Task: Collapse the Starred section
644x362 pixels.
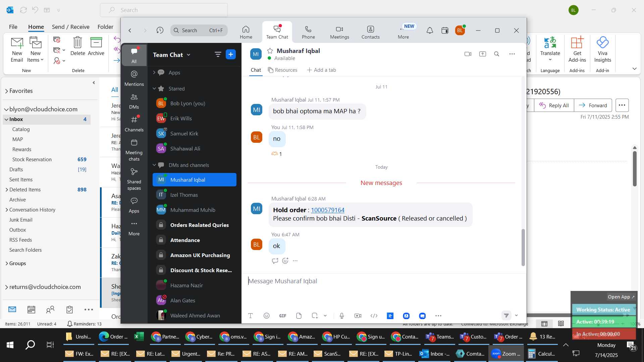Action: pos(154,88)
